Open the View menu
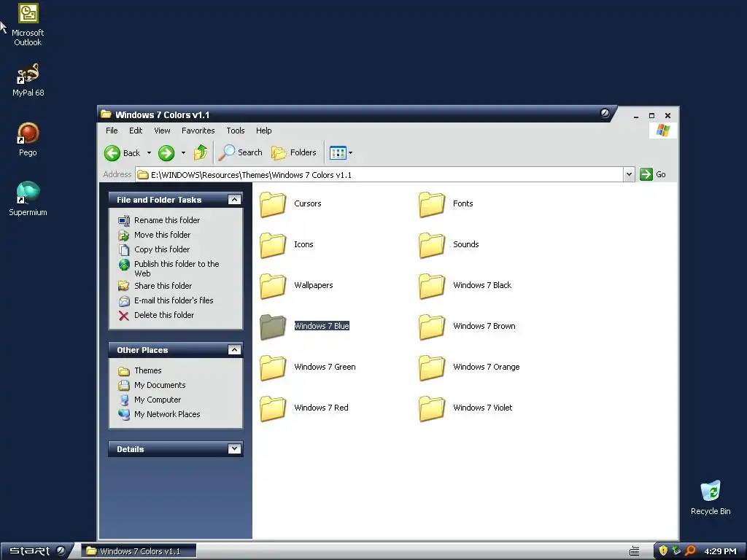This screenshot has width=747, height=560. (x=162, y=131)
